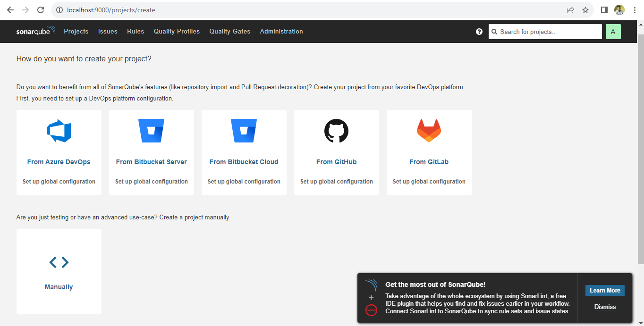Image resolution: width=644 pixels, height=326 pixels.
Task: Click the Bitbucket Server bucket icon
Action: coord(151,130)
